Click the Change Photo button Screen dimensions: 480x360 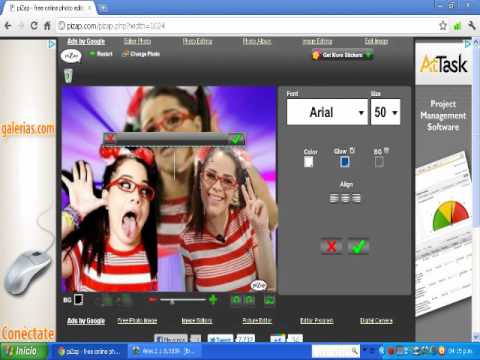tap(141, 54)
